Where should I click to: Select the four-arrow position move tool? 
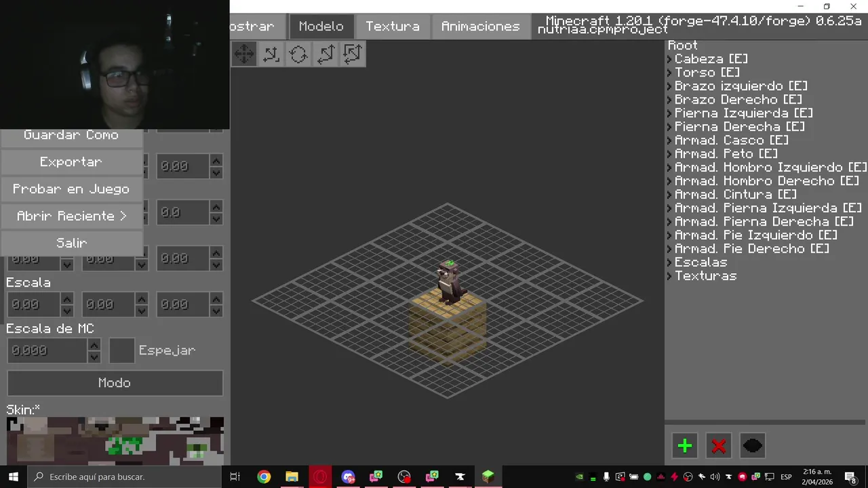pos(244,54)
